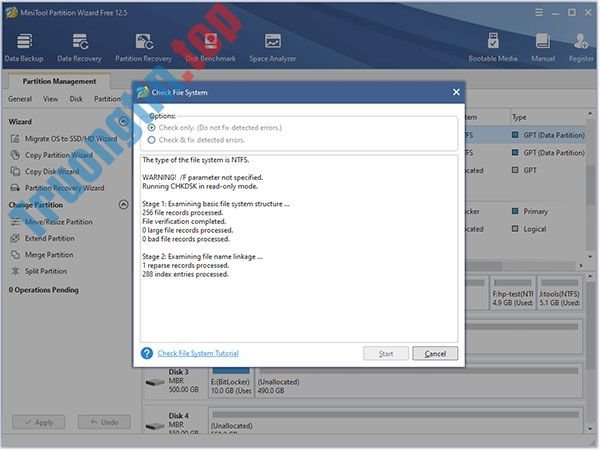Screen dimensions: 600x450
Task: Switch to Partition Management tab
Action: 59,81
